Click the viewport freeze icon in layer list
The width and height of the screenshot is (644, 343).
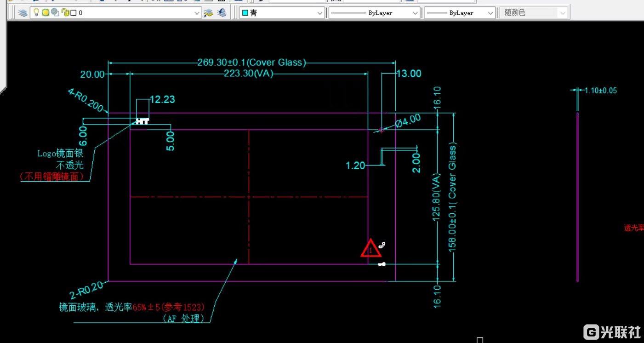click(55, 13)
